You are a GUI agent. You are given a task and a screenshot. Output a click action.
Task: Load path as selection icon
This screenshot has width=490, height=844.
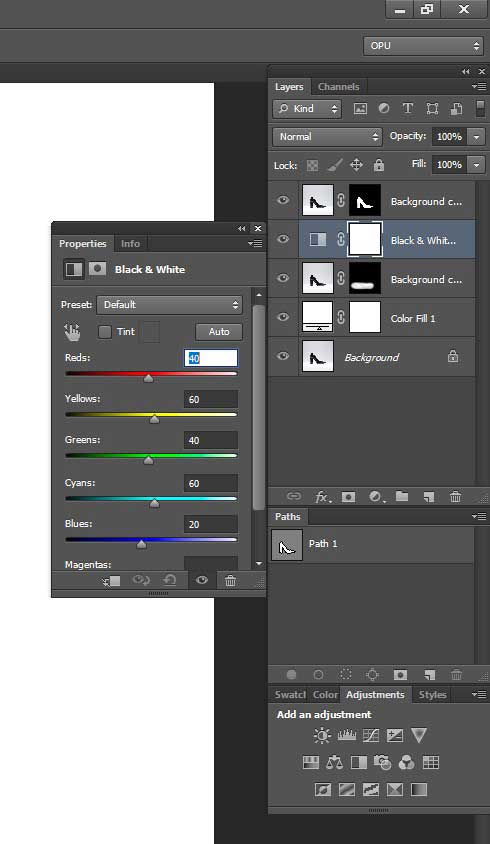346,674
